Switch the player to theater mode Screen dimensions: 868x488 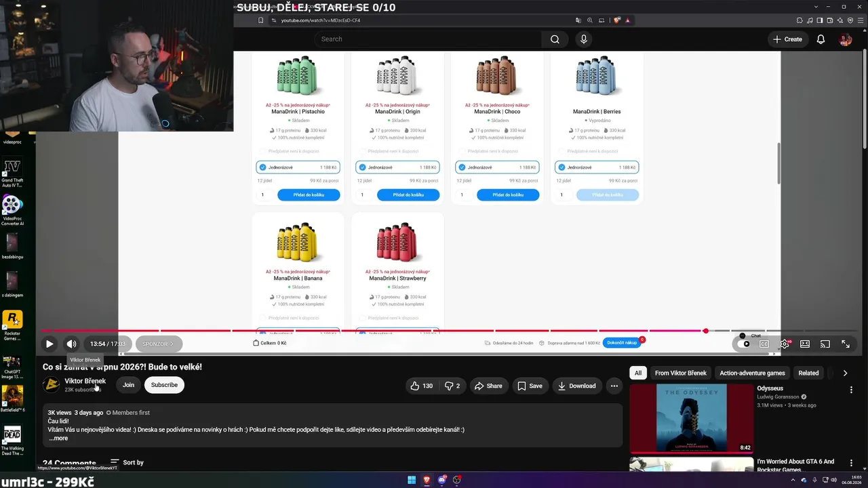tap(805, 344)
